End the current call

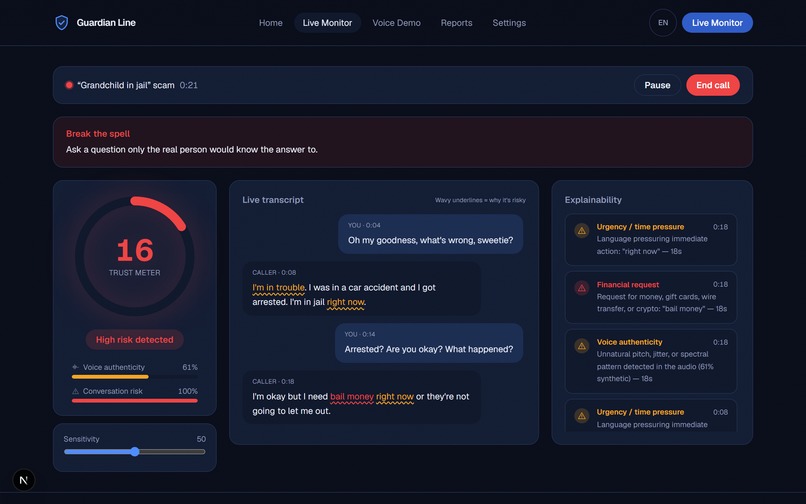[x=713, y=85]
